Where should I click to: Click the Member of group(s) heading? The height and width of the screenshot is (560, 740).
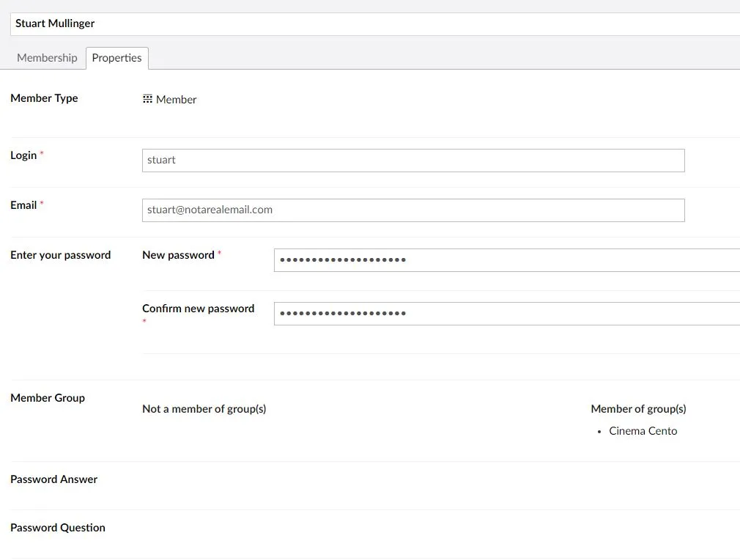point(638,409)
